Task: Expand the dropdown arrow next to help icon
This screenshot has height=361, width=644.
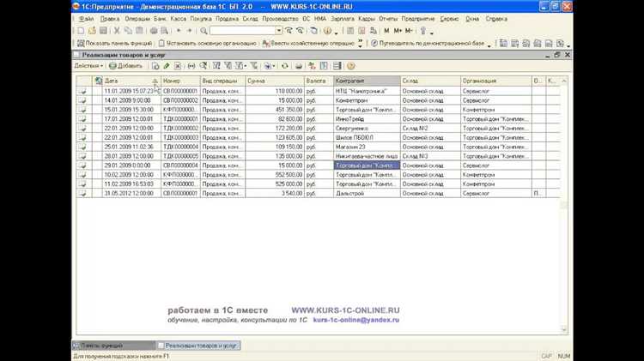Action: click(336, 32)
